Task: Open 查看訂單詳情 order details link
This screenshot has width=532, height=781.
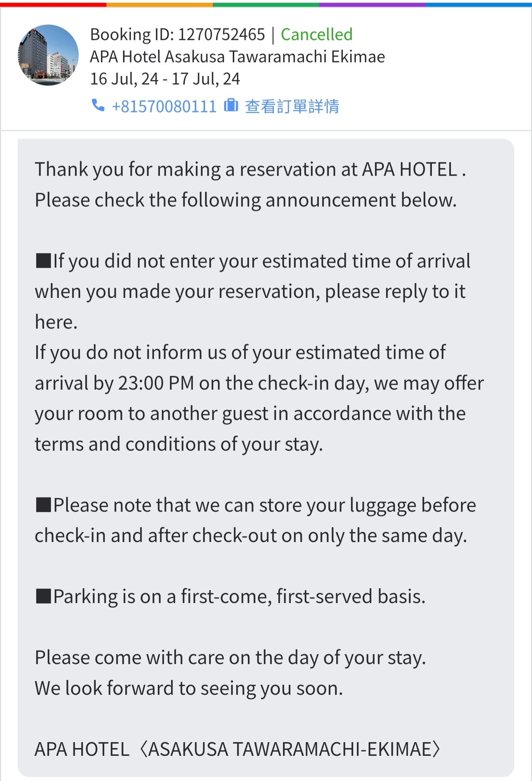Action: (292, 106)
